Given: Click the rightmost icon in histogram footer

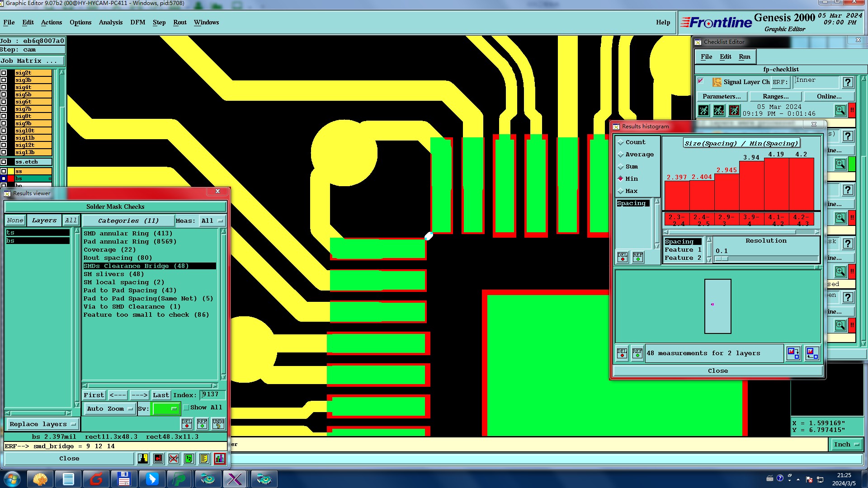Looking at the screenshot, I should point(812,353).
